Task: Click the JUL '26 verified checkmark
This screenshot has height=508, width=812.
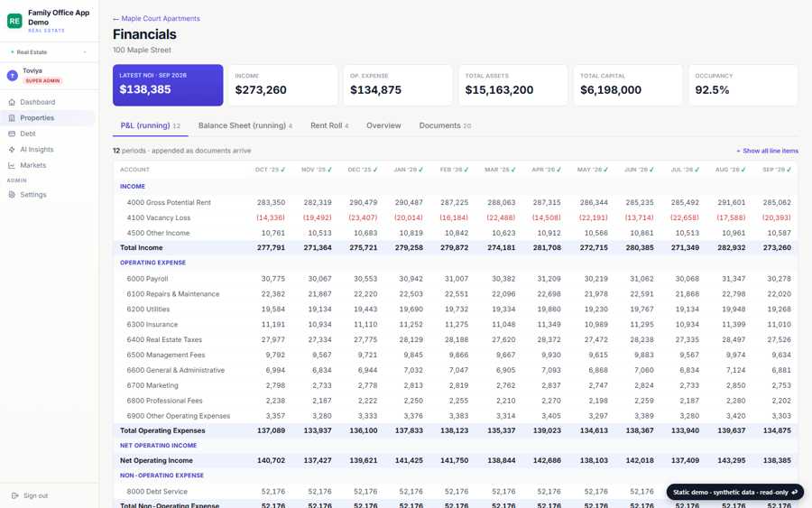Action: point(697,170)
